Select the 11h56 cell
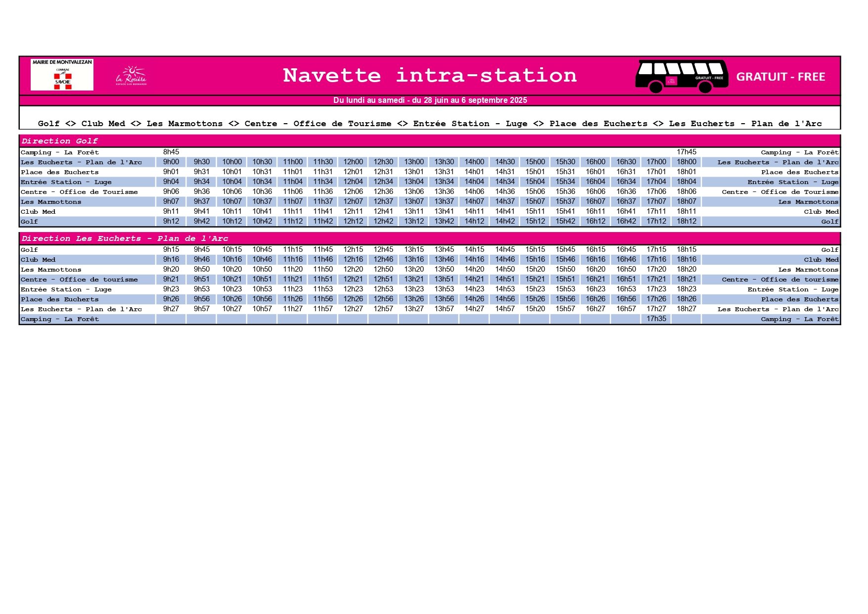The image size is (868, 614). click(x=323, y=299)
